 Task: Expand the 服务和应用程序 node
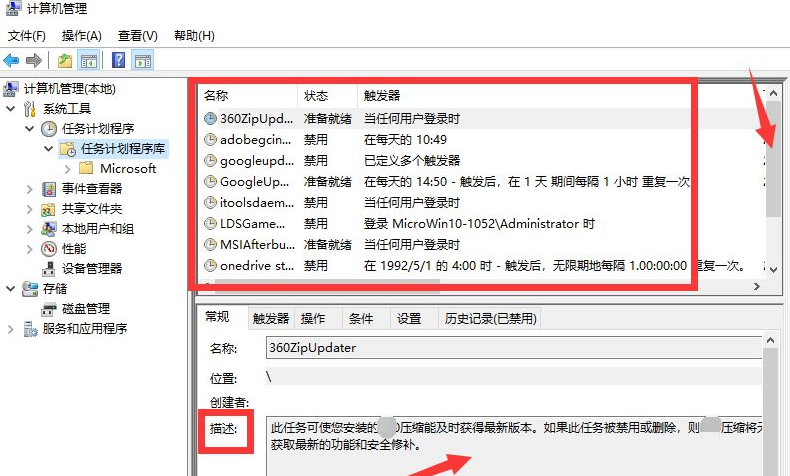[10, 329]
